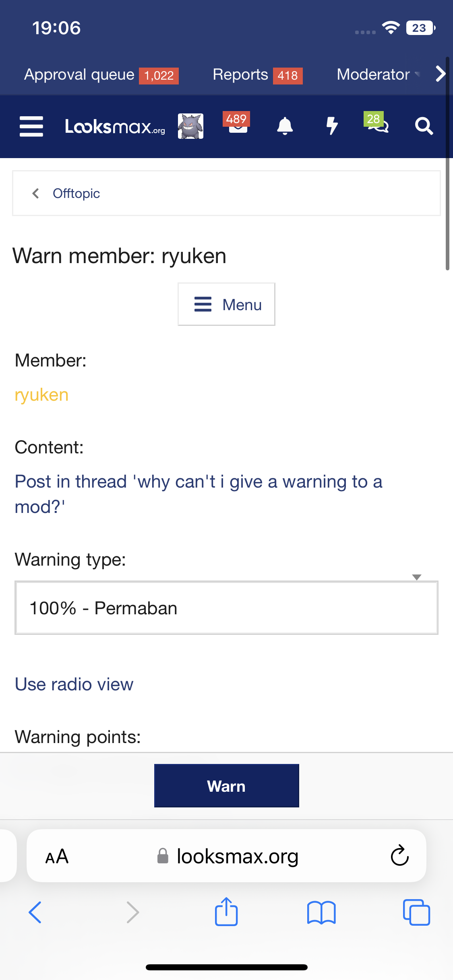Tap the Looksmax.org logo
The width and height of the screenshot is (453, 980).
tap(115, 126)
